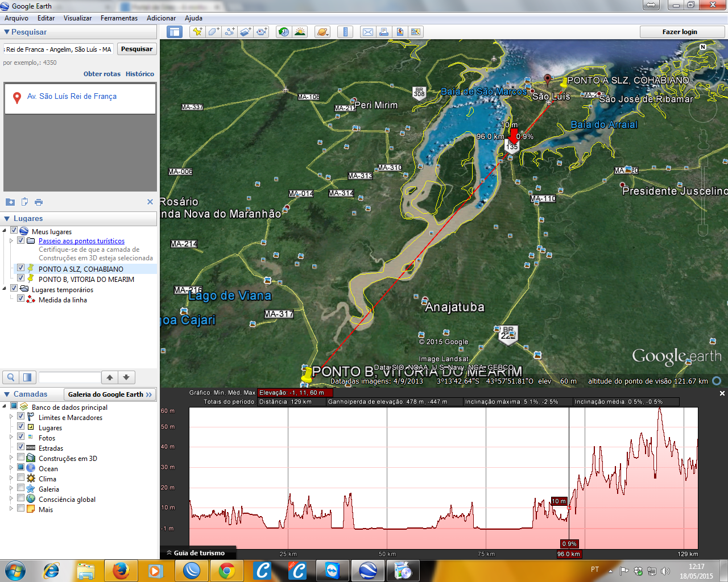Open the Ferramentas menu
728x582 pixels.
pos(119,18)
